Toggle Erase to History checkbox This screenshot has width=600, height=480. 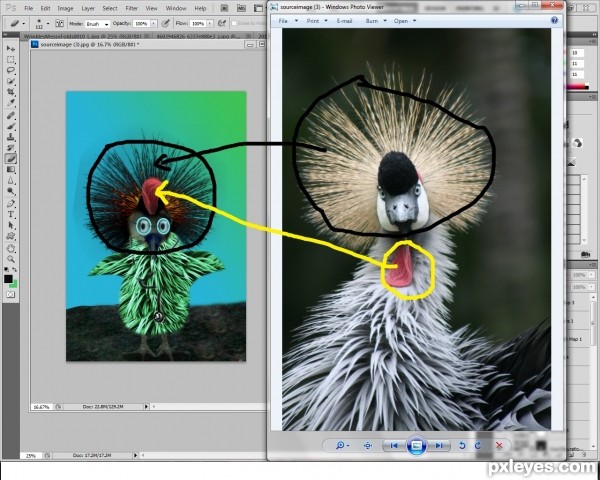click(x=234, y=23)
